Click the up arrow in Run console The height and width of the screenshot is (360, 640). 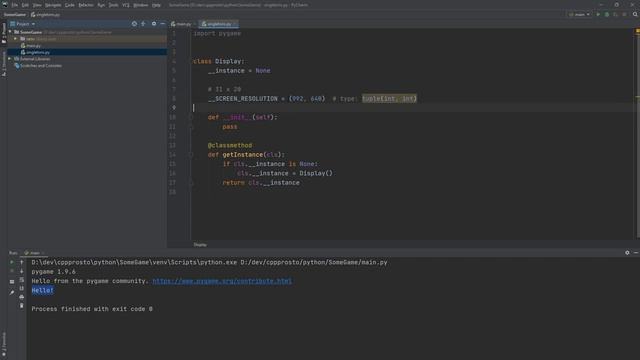(x=22, y=262)
